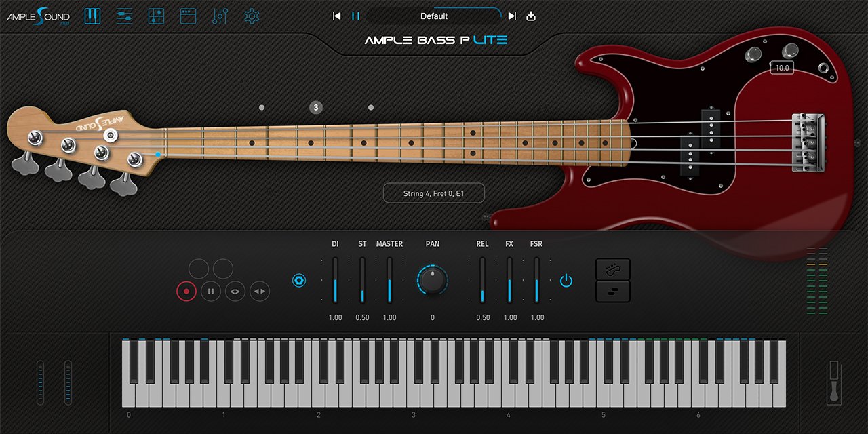Click the REL value 0.50
The height and width of the screenshot is (434, 868).
click(x=482, y=317)
